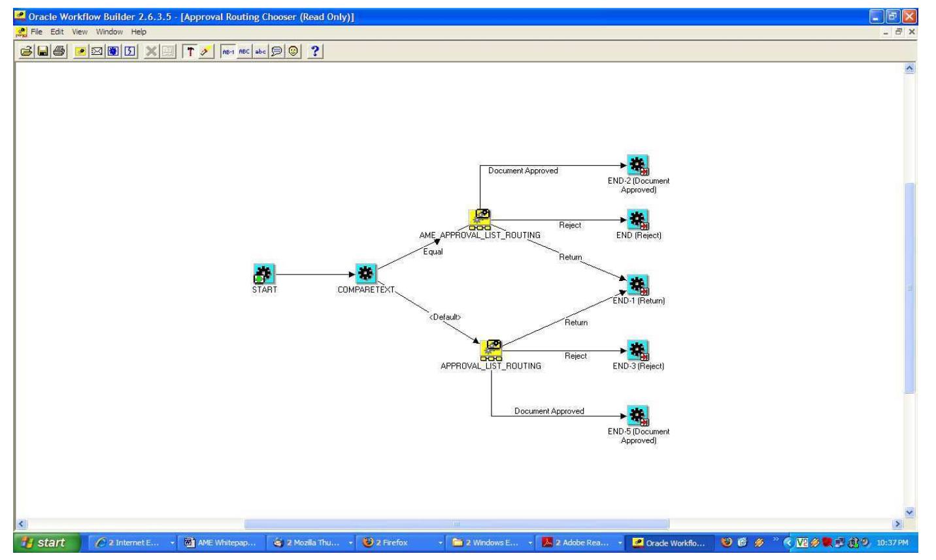The image size is (936, 560).
Task: Click the horizontal scrollbar right arrow
Action: coord(898,523)
